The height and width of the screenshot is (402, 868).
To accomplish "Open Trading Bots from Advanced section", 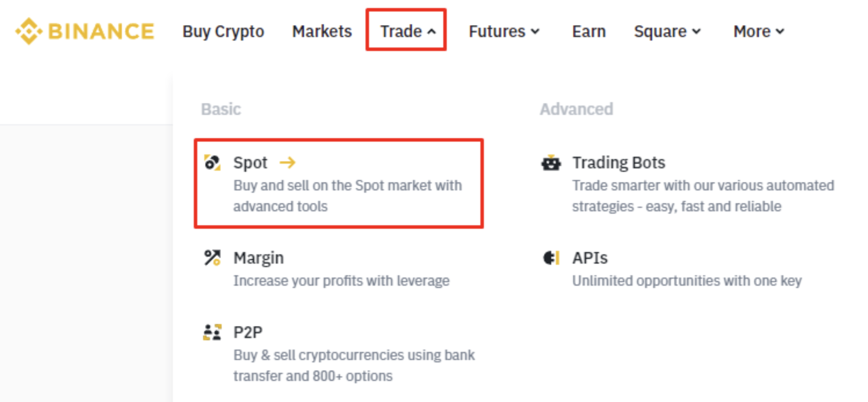I will coord(619,163).
